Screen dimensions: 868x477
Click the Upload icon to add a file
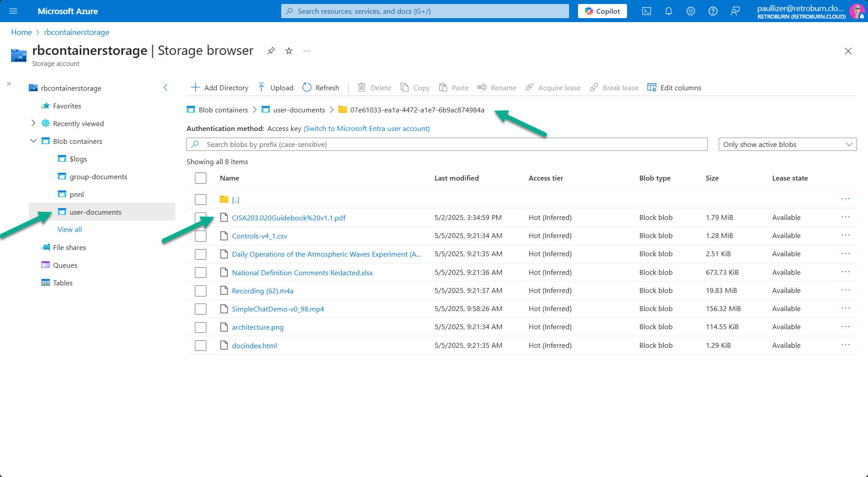pyautogui.click(x=262, y=87)
